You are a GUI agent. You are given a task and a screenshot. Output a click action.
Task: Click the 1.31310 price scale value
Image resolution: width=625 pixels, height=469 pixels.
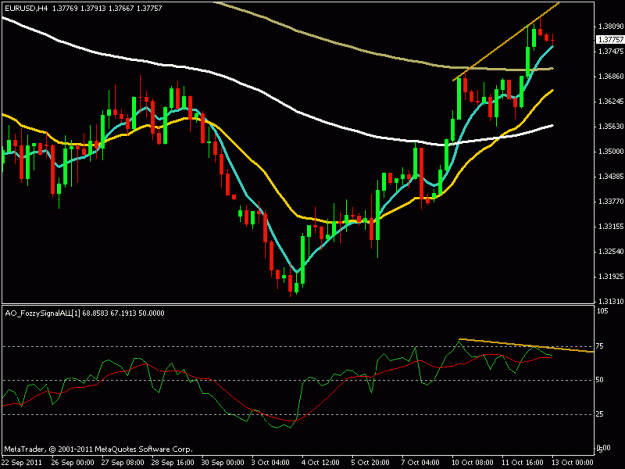(x=610, y=301)
